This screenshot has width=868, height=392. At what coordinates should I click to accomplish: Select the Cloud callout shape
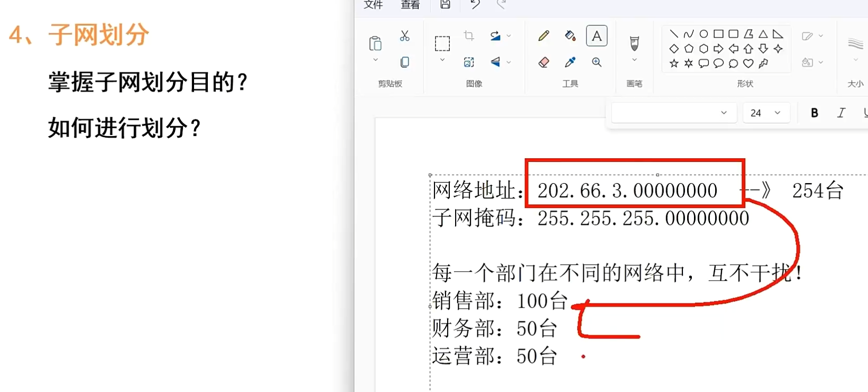point(733,63)
